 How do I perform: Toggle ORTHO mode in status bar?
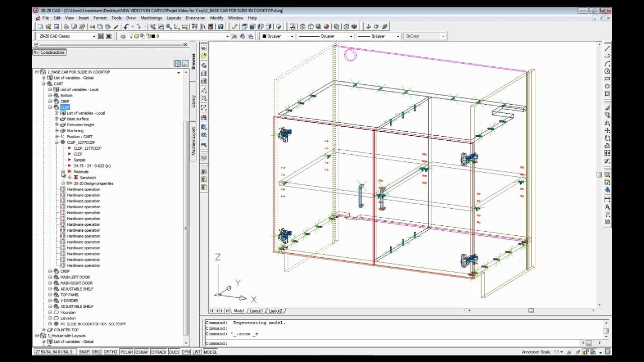111,352
